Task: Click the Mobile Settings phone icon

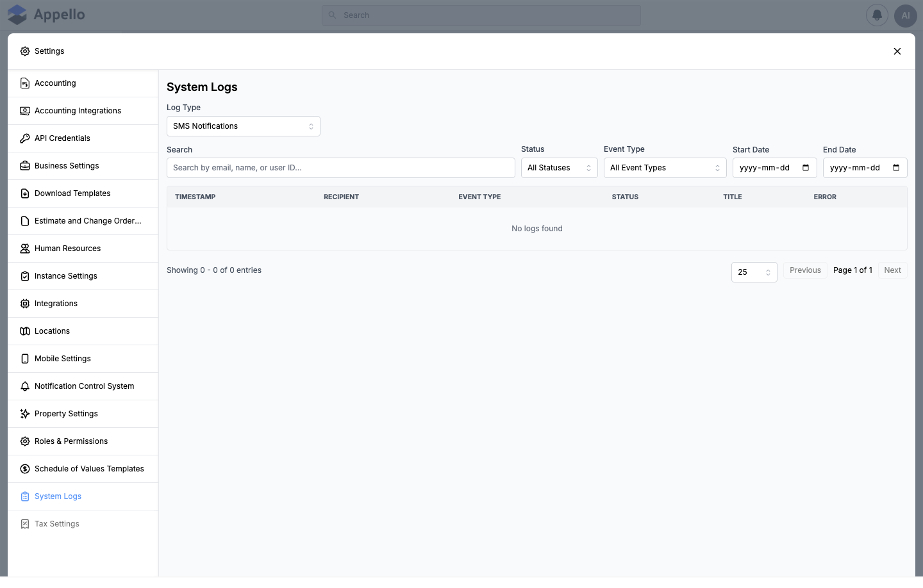Action: point(25,359)
